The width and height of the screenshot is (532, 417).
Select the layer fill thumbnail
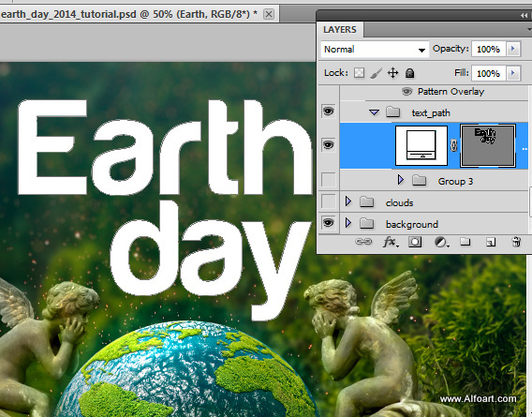(x=421, y=145)
